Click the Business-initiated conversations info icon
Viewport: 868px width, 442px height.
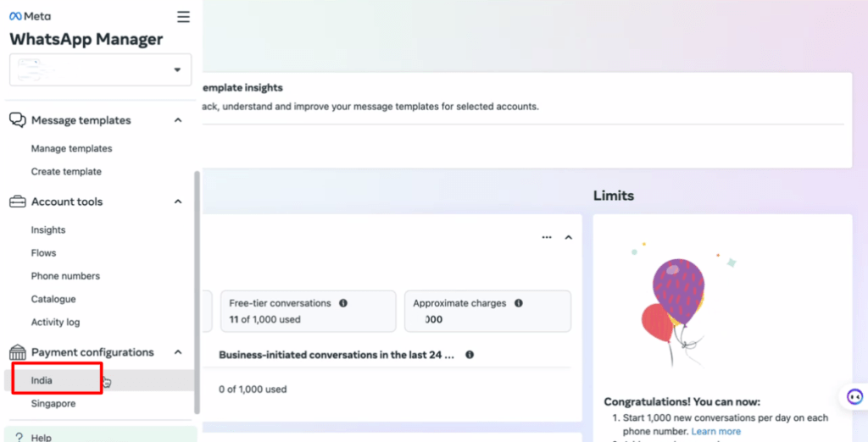(x=469, y=356)
